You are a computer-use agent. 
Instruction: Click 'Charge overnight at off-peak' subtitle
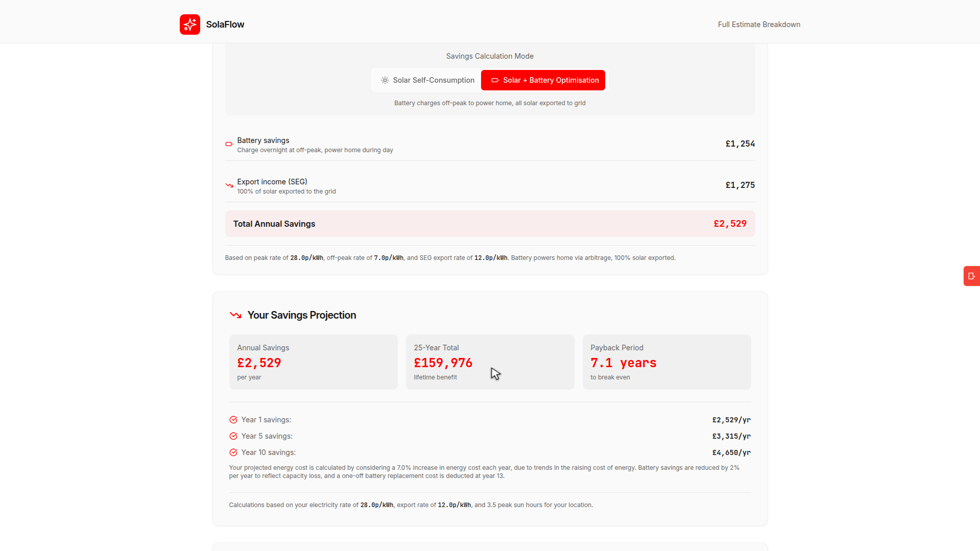pyautogui.click(x=315, y=150)
